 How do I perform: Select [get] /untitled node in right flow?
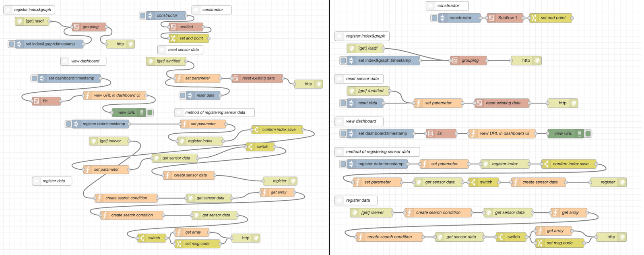point(368,91)
